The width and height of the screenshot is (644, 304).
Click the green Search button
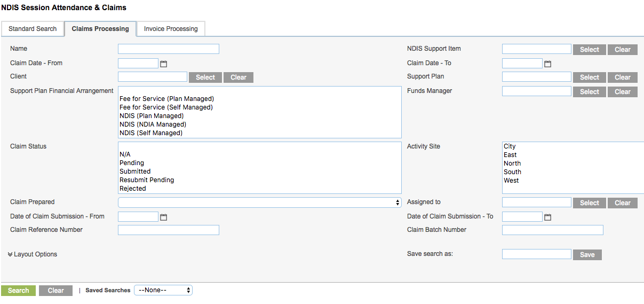click(19, 291)
